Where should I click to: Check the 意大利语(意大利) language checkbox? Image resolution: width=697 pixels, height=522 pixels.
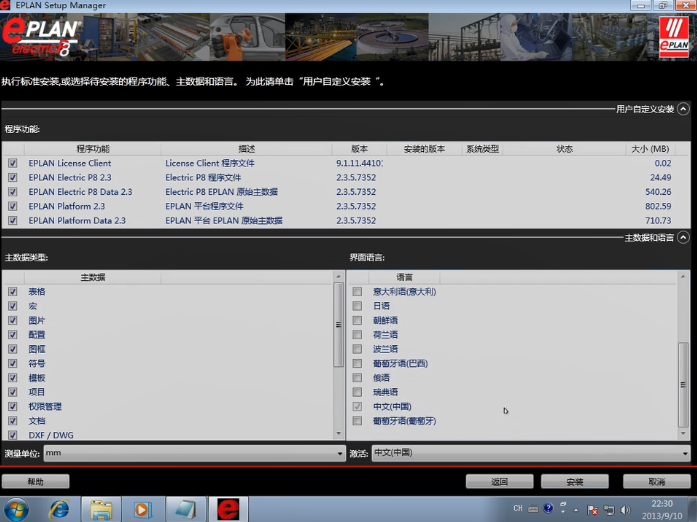[357, 292]
